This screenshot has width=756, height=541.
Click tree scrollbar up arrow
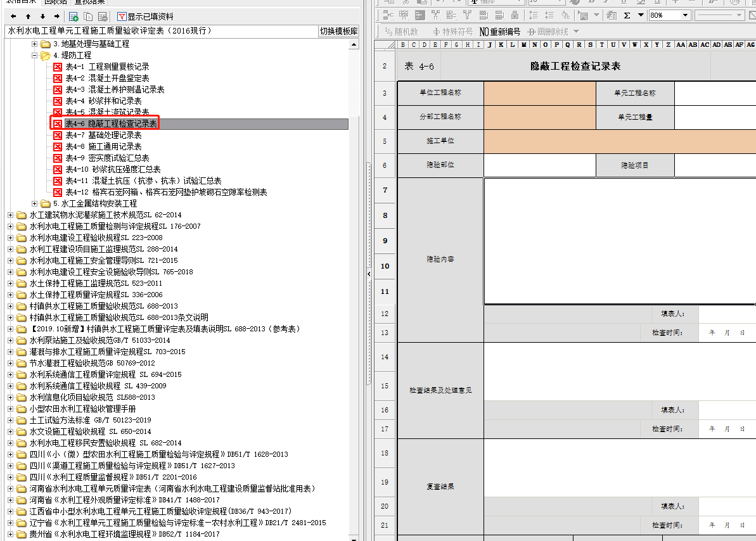pyautogui.click(x=354, y=44)
